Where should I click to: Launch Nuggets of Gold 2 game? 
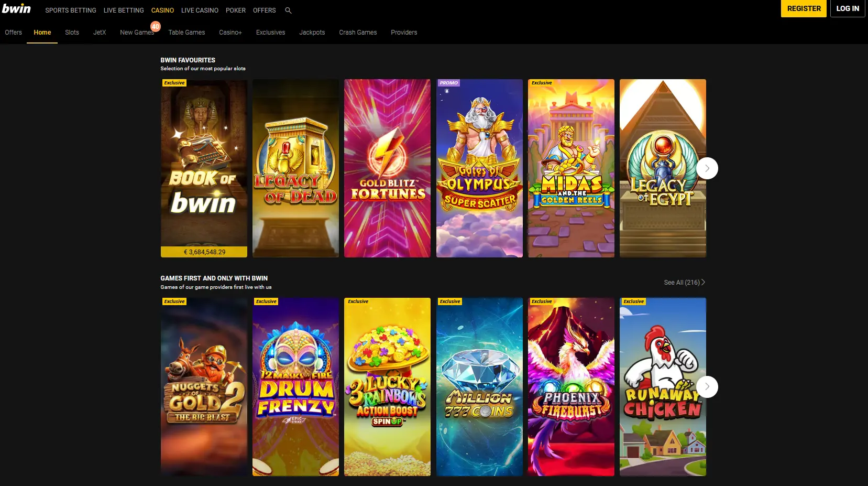coord(204,387)
